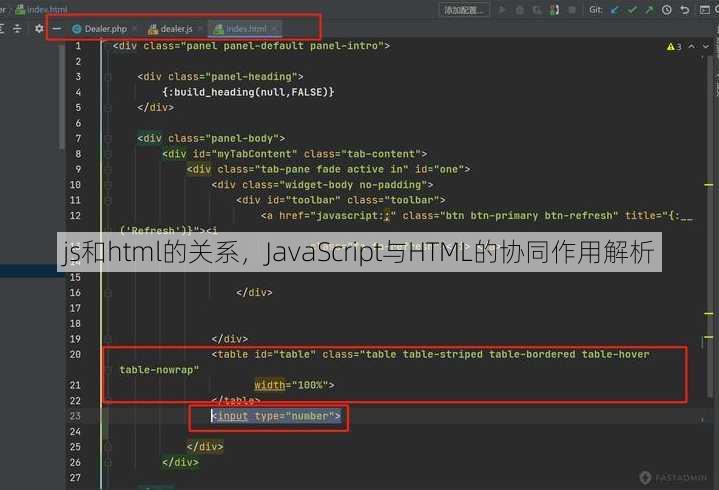The image size is (719, 490).
Task: Collapse the panel-heading div fold on line 3
Action: click(108, 77)
